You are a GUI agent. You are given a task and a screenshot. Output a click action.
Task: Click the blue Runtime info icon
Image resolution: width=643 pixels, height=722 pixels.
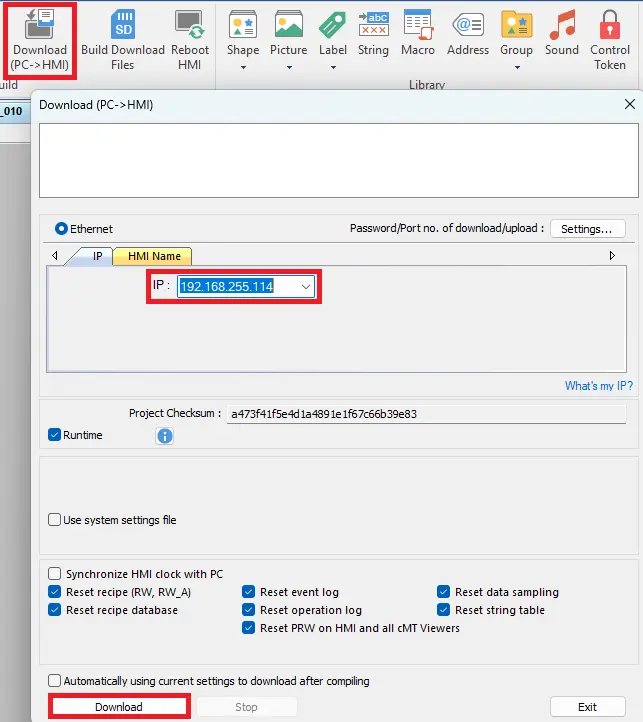pyautogui.click(x=164, y=436)
